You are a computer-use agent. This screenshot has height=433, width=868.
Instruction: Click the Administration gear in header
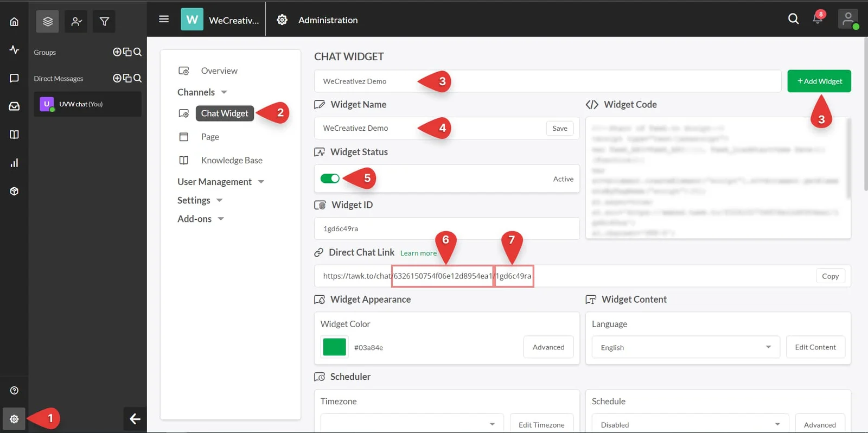tap(282, 20)
